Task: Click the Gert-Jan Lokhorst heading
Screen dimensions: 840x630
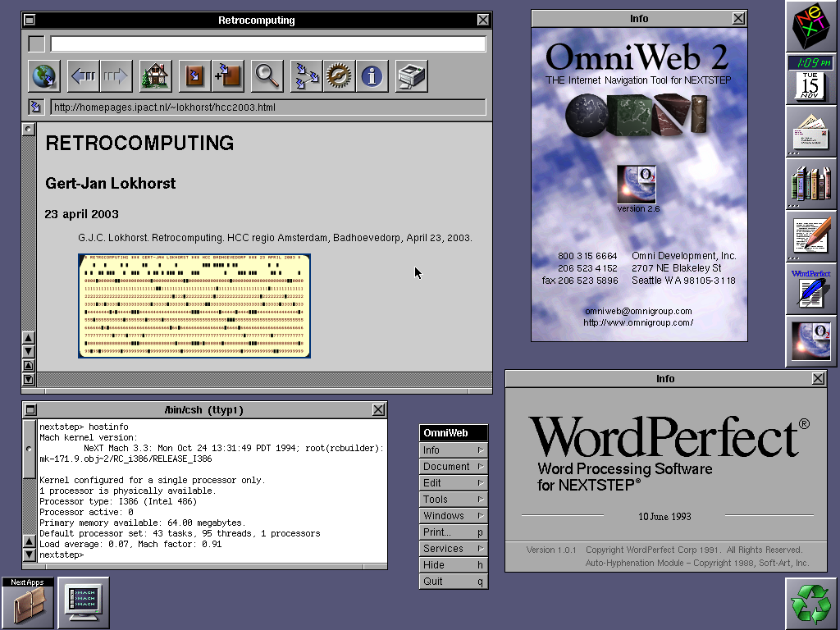Action: coord(111,183)
